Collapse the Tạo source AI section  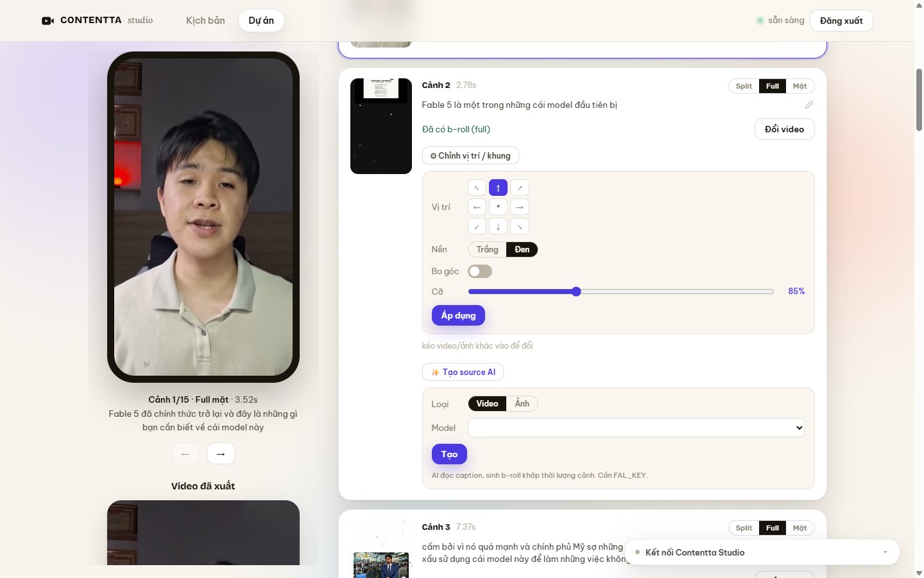click(x=463, y=372)
